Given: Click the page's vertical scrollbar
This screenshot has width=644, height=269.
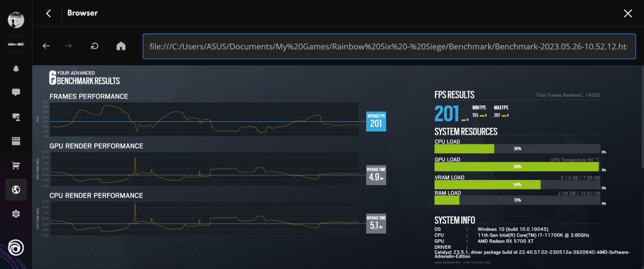Looking at the screenshot, I should click(x=642, y=117).
